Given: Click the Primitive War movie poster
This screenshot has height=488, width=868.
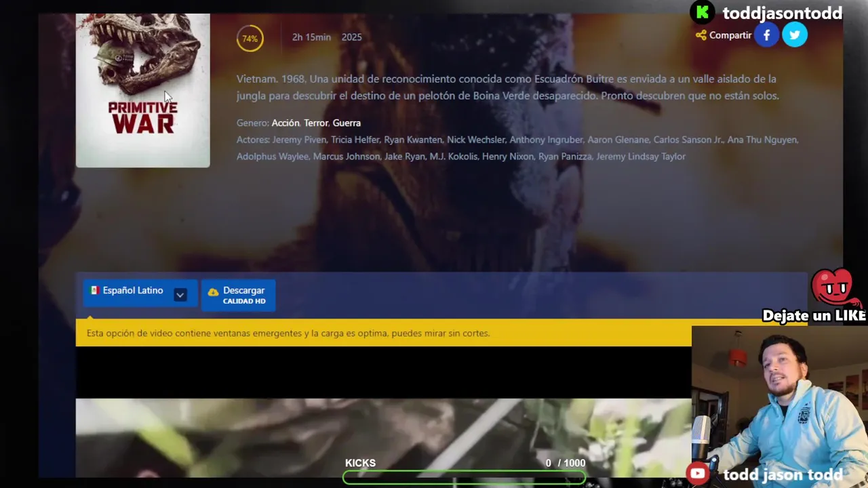Looking at the screenshot, I should click(142, 90).
